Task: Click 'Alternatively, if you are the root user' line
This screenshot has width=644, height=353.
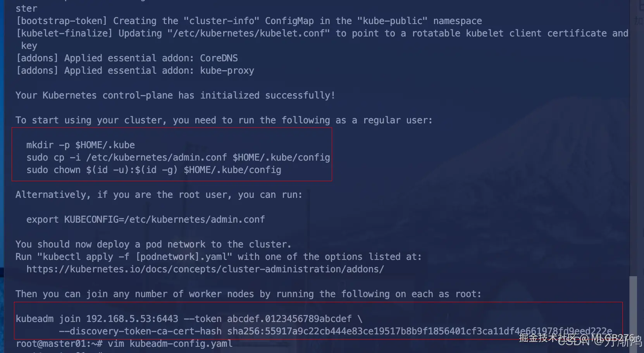Action: point(159,195)
